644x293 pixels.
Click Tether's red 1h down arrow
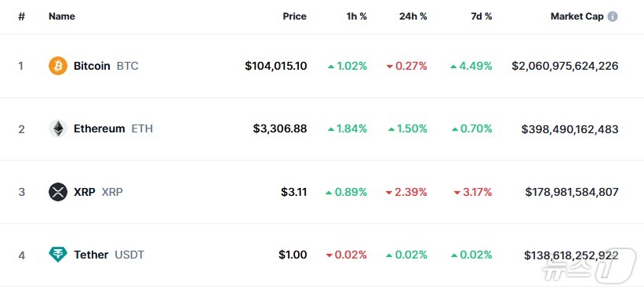329,255
